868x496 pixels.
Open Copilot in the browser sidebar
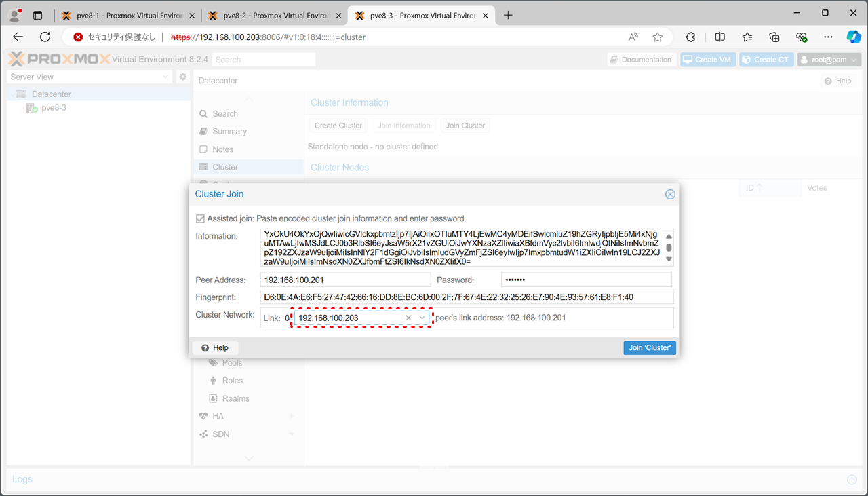click(853, 37)
